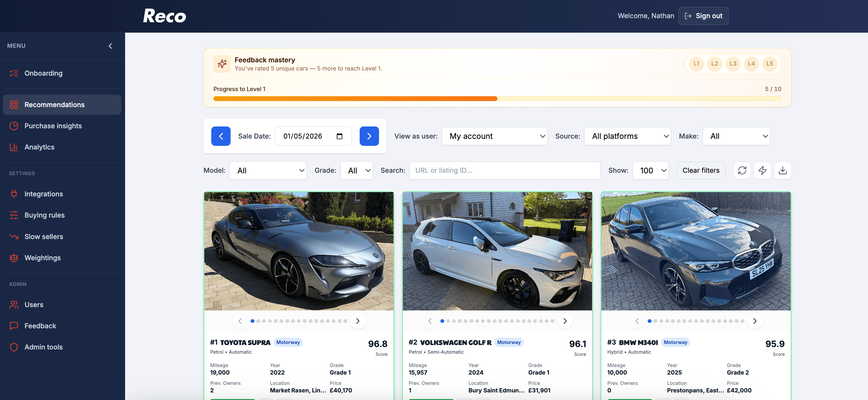The width and height of the screenshot is (868, 400).
Task: Click the Prestonpans location text
Action: [695, 391]
